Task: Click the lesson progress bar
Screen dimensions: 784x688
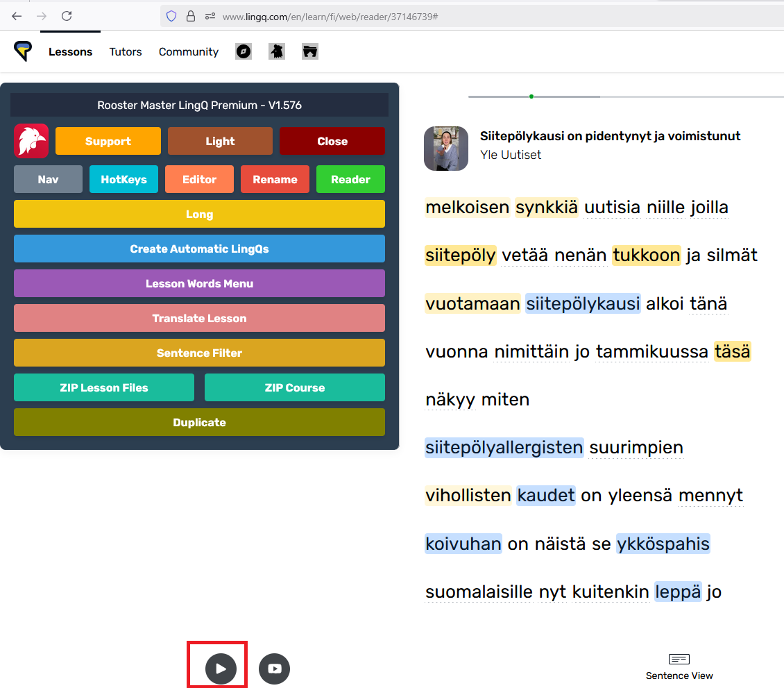Action: click(626, 97)
